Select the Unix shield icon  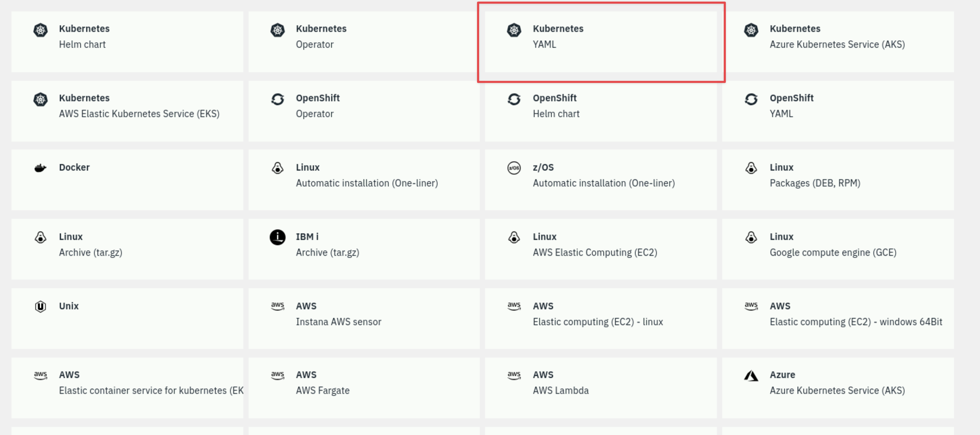[40, 306]
